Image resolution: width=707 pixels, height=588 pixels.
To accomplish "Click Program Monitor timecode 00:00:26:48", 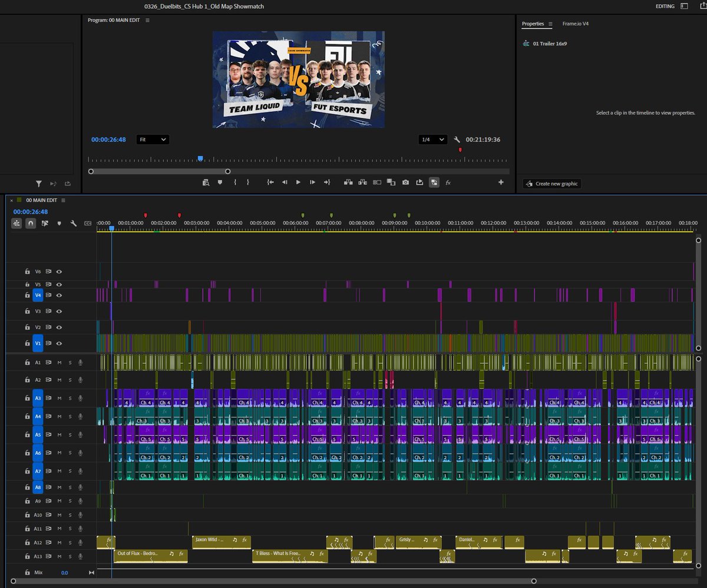I will coord(108,140).
